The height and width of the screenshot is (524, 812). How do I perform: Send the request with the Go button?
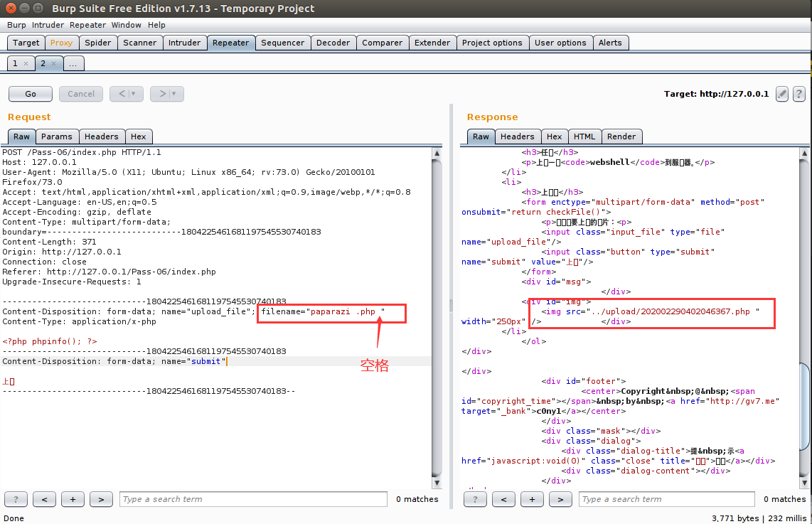tap(31, 94)
